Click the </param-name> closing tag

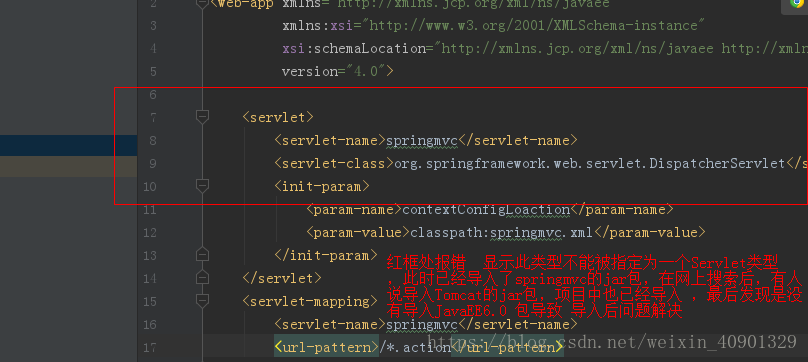tap(621, 209)
